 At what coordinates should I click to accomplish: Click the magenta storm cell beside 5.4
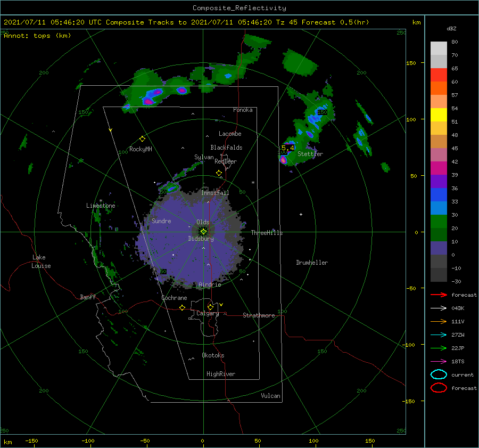coord(283,159)
